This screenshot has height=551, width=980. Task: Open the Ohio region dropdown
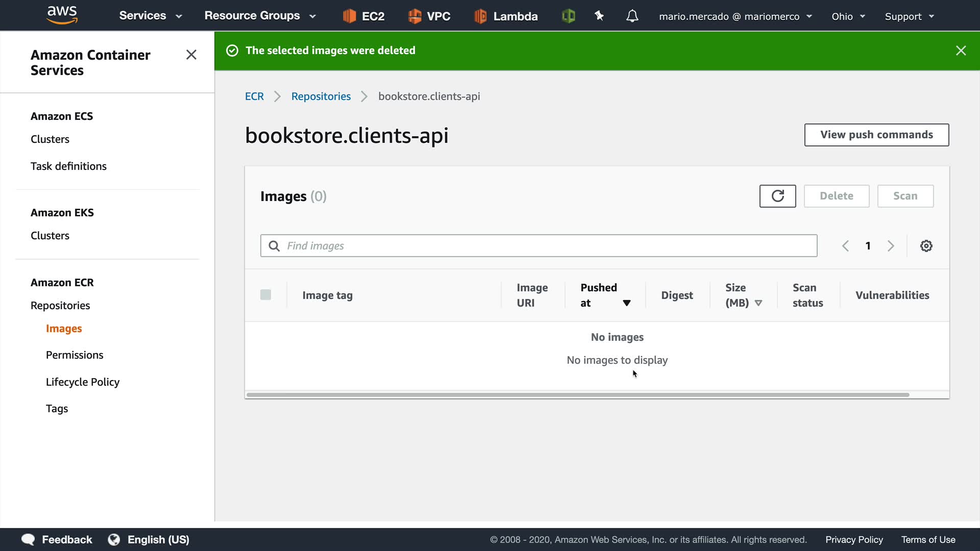click(x=848, y=16)
